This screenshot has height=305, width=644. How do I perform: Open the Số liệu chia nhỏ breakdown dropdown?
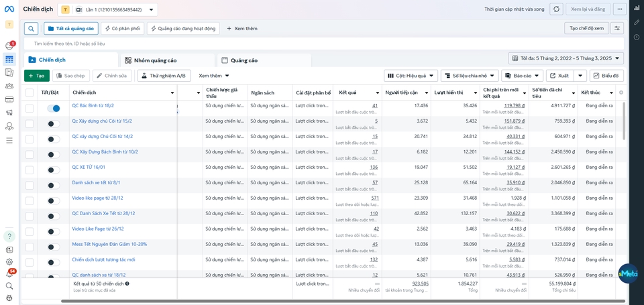point(470,76)
